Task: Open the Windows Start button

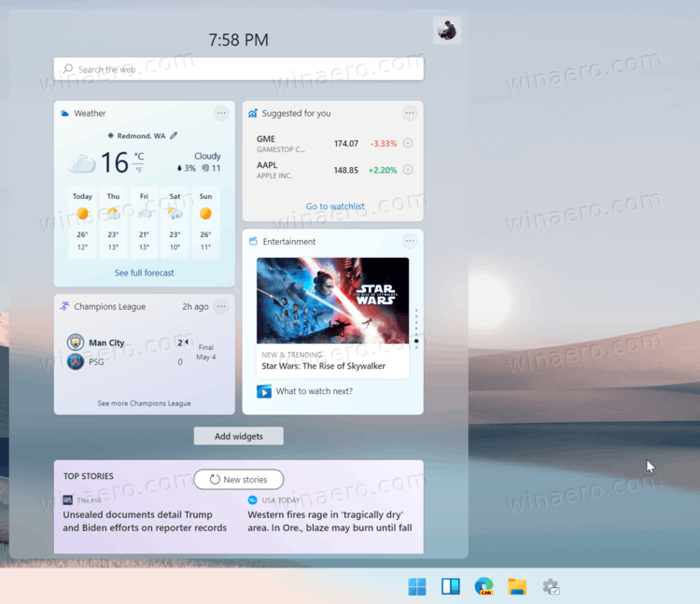Action: [417, 586]
